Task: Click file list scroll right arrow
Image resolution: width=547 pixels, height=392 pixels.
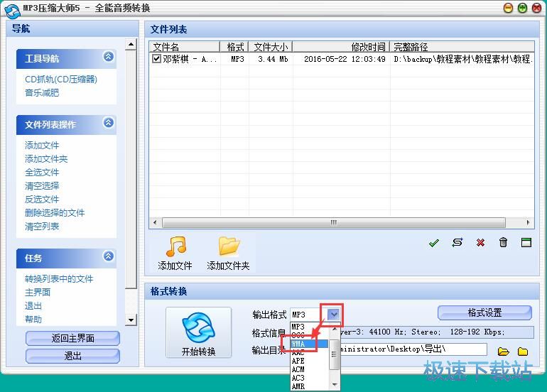Action: tap(528, 222)
